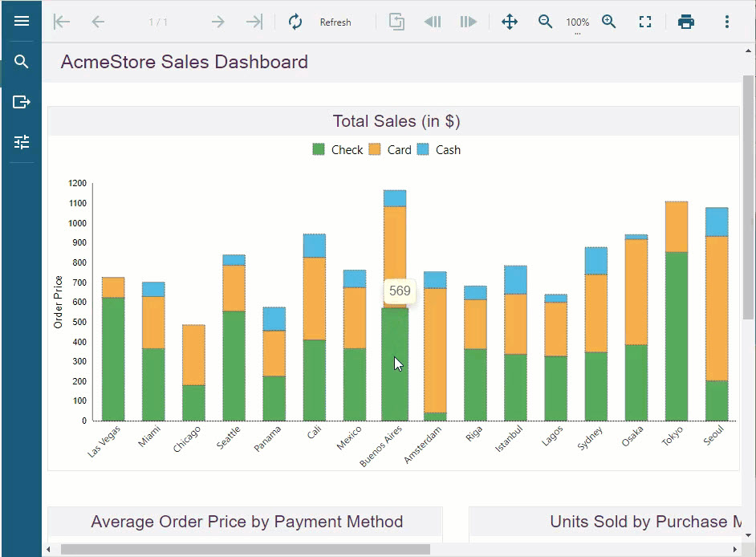Click the Amsterdam axis label

click(x=422, y=445)
